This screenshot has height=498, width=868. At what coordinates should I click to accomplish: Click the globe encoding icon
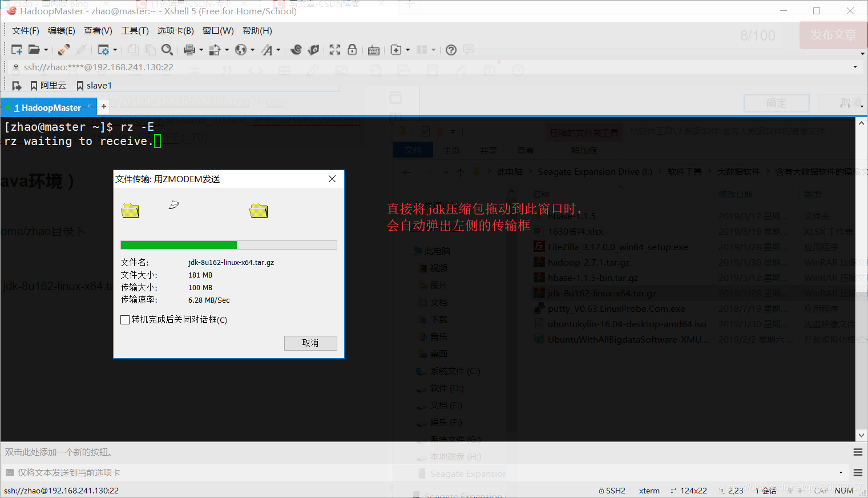[241, 50]
